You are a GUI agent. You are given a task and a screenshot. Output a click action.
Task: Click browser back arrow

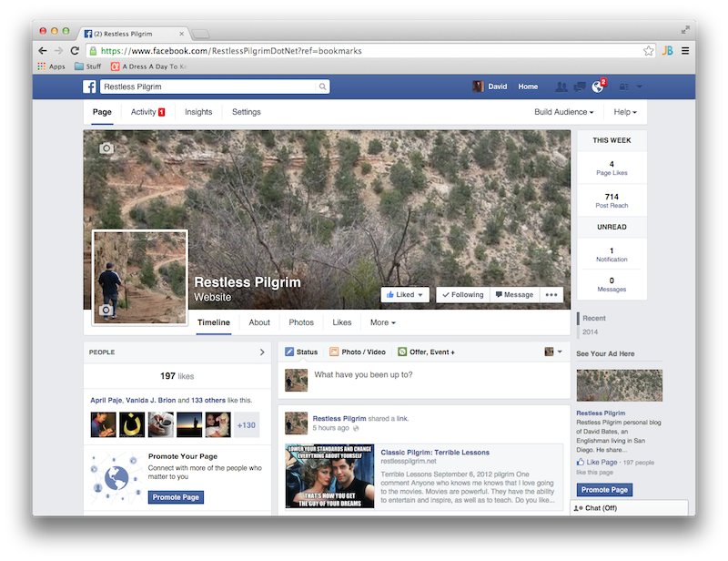click(43, 51)
